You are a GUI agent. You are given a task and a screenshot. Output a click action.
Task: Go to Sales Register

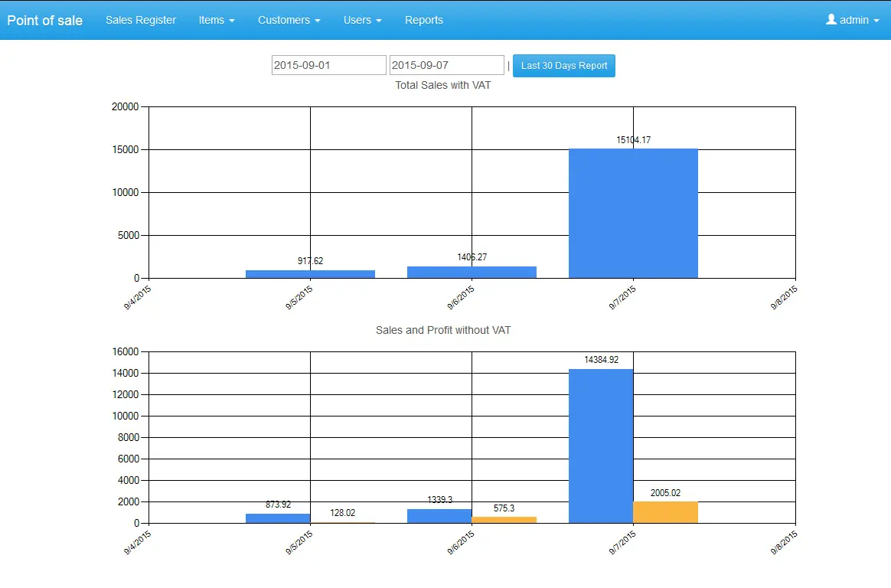point(141,20)
